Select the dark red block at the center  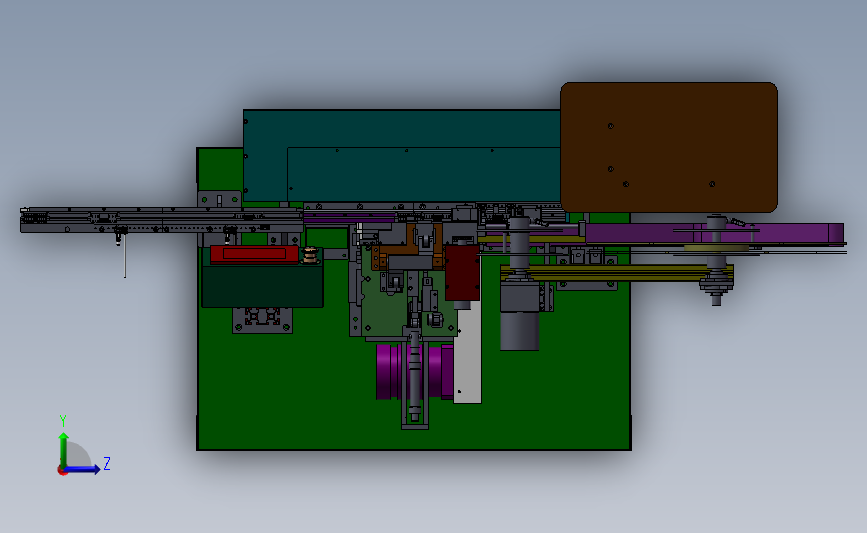point(462,273)
